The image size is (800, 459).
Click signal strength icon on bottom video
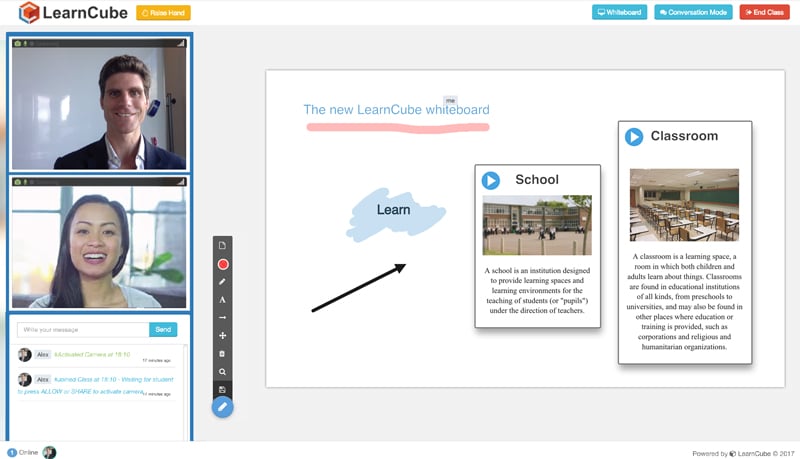click(x=181, y=182)
